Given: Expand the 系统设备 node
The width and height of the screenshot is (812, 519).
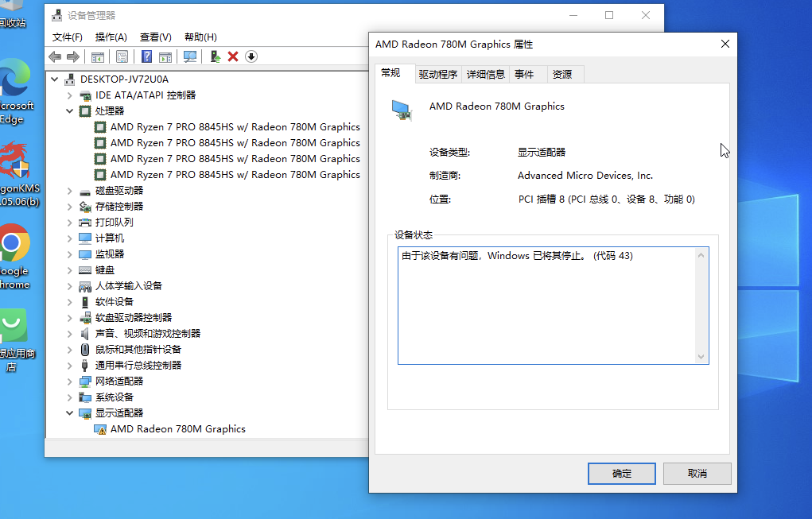Looking at the screenshot, I should (69, 397).
